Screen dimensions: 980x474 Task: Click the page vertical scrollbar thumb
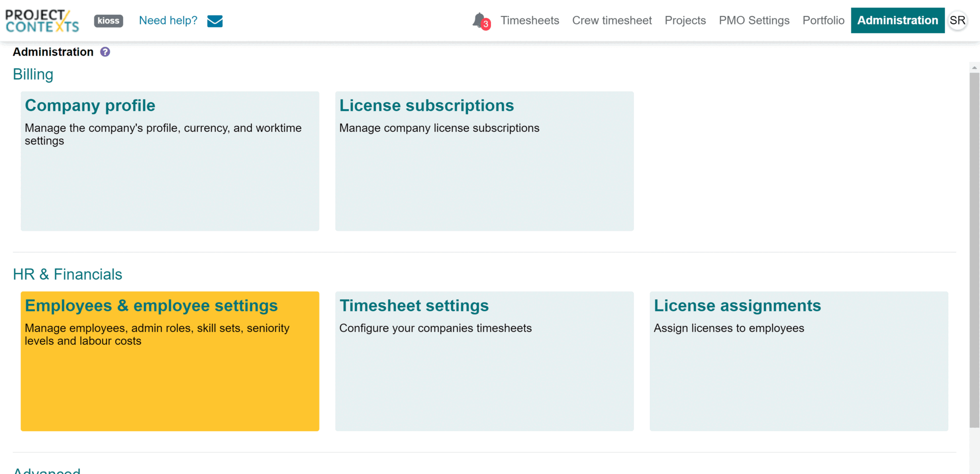click(974, 250)
